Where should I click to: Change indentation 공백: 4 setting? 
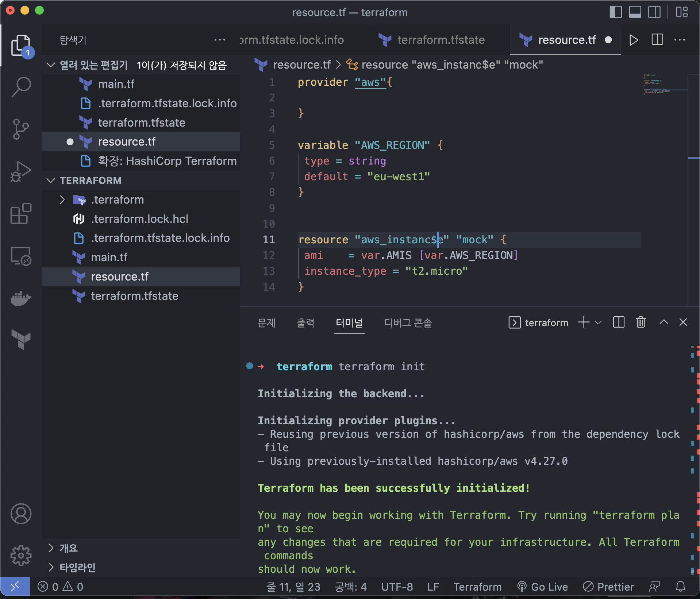350,587
